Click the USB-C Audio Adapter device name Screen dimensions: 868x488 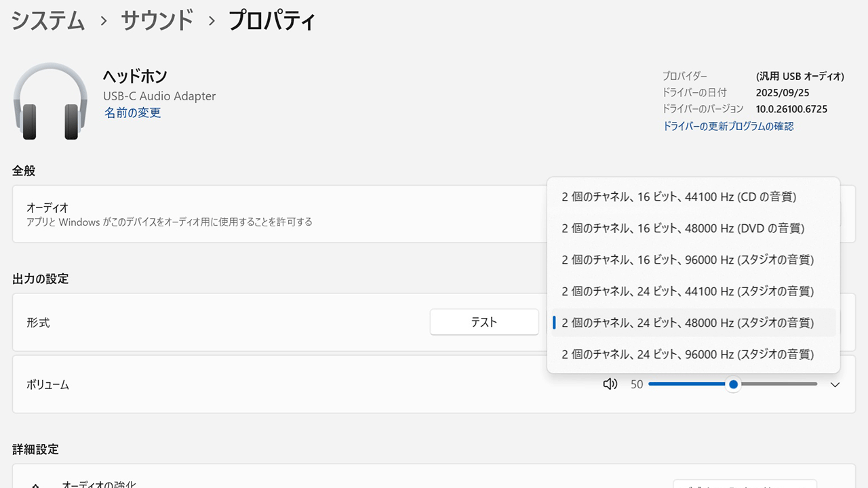[x=159, y=96]
